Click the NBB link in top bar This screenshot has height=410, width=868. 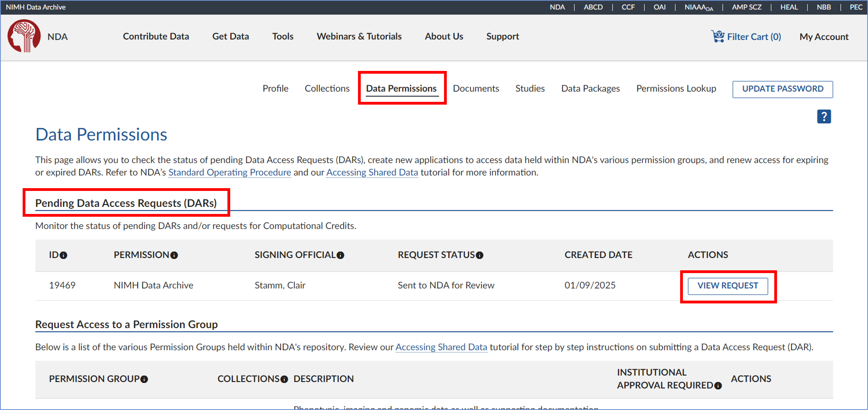(x=823, y=7)
